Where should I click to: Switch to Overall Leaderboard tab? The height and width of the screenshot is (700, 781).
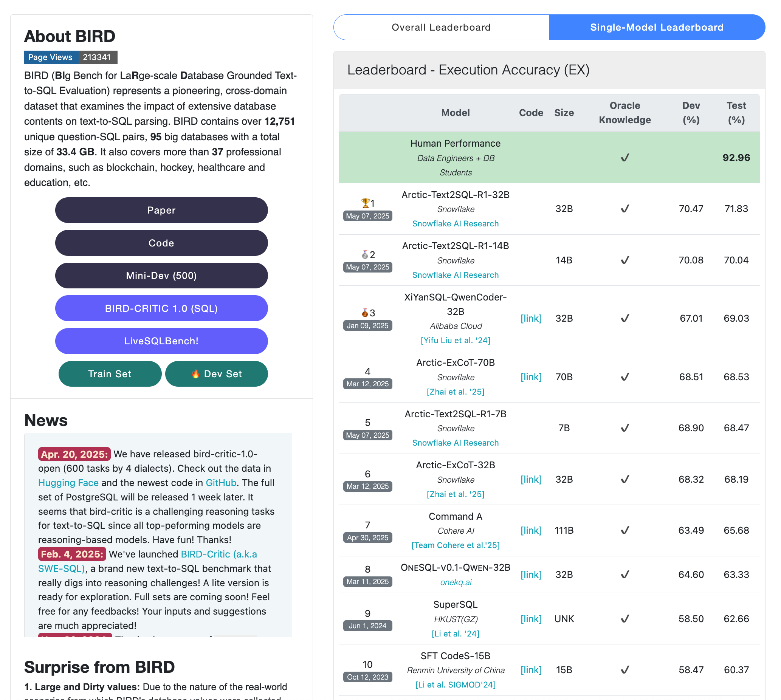coord(441,27)
